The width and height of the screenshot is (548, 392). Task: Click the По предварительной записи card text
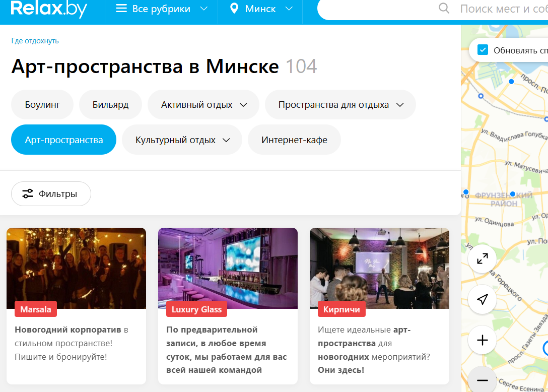tap(227, 350)
